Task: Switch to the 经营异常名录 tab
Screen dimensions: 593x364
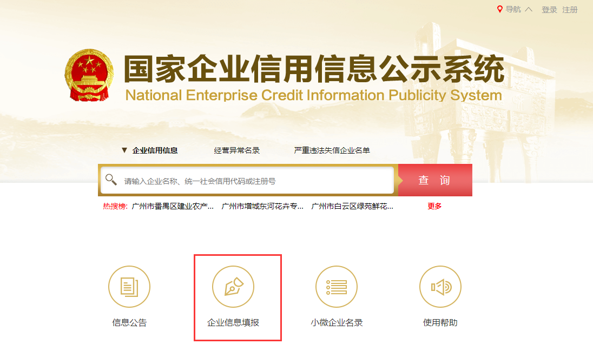Action: point(237,150)
